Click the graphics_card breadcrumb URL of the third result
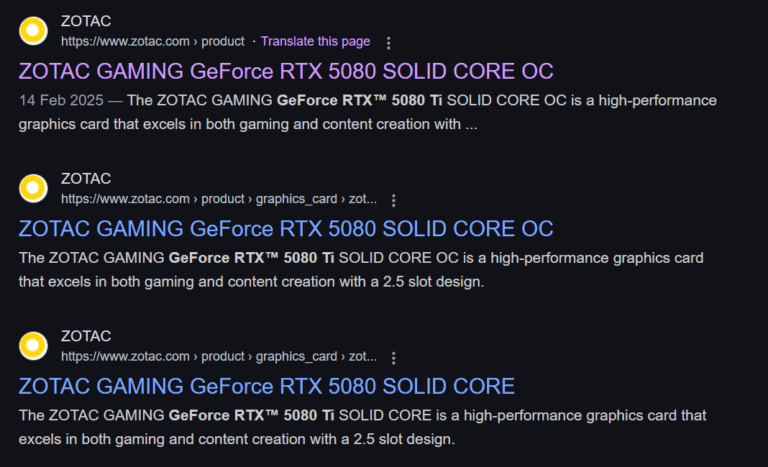768x467 pixels. (x=219, y=356)
